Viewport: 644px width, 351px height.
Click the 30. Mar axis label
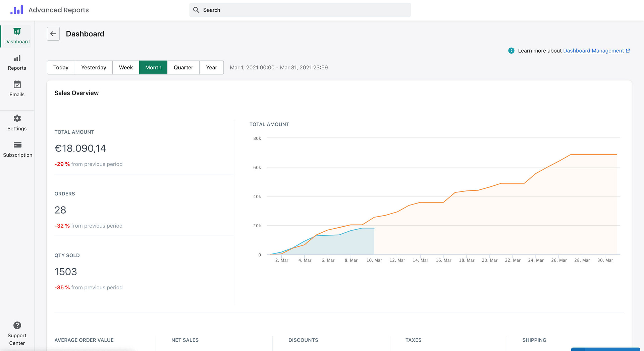tap(605, 260)
